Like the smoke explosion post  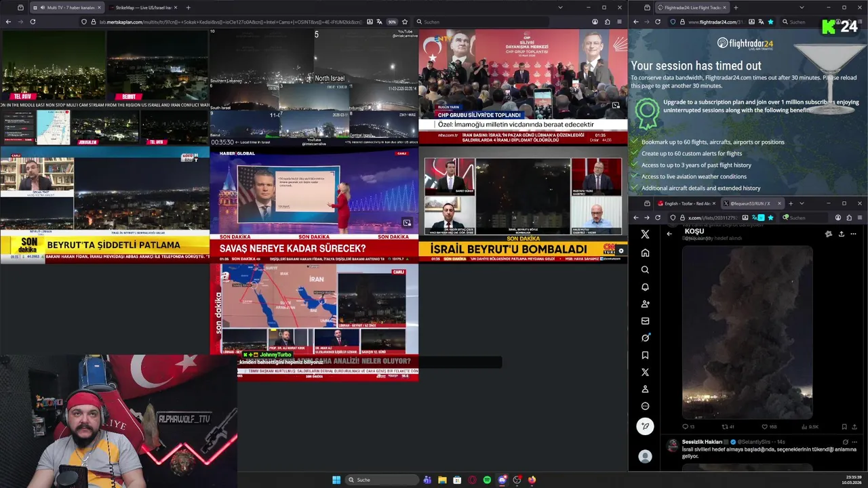coord(768,427)
